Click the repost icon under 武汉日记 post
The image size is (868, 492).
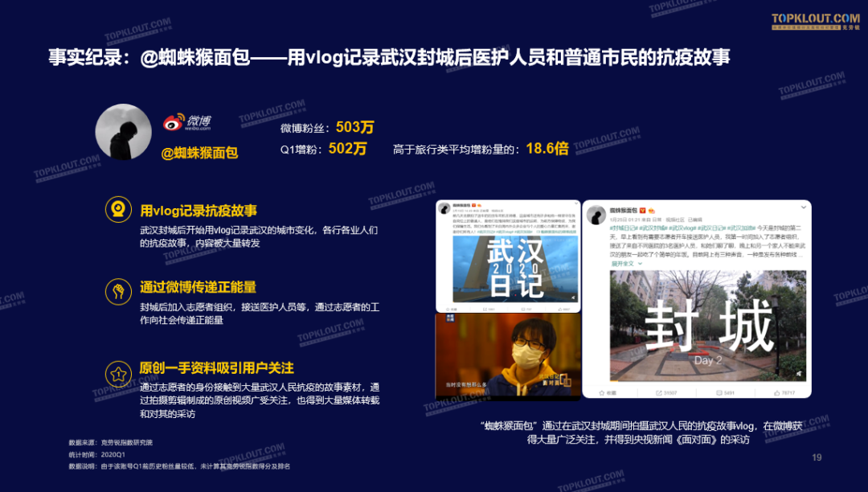pos(485,310)
